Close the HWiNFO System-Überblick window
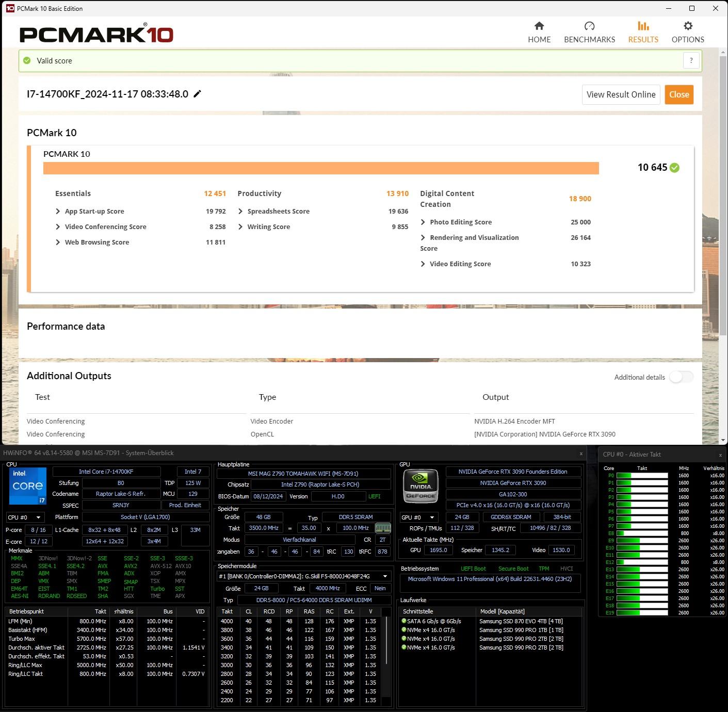 [x=581, y=454]
